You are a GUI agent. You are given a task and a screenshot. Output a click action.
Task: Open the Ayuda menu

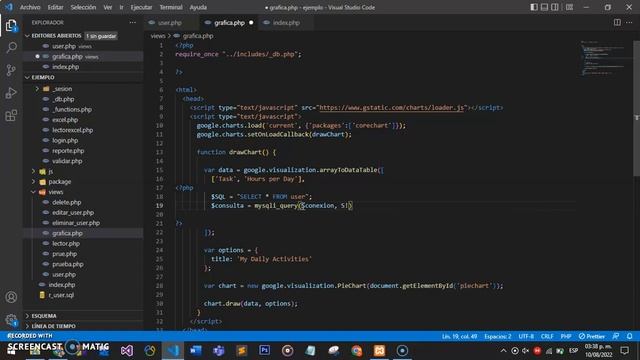[x=198, y=7]
